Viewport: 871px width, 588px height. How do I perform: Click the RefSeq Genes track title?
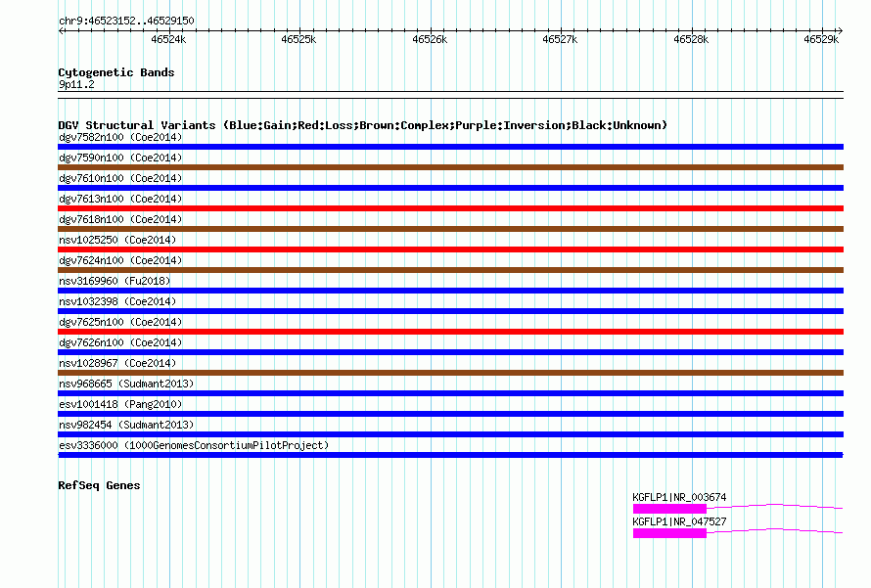[99, 485]
